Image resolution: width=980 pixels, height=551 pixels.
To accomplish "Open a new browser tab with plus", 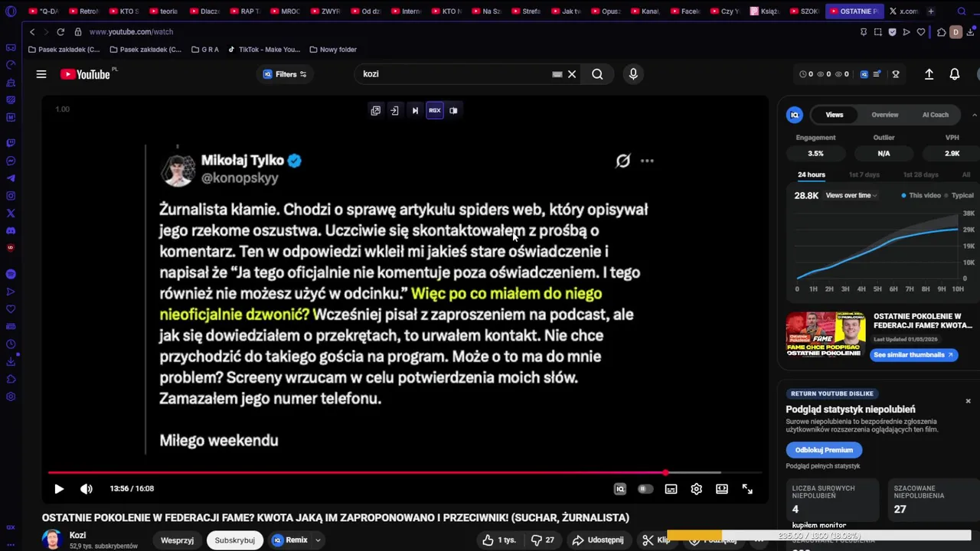I will (931, 11).
